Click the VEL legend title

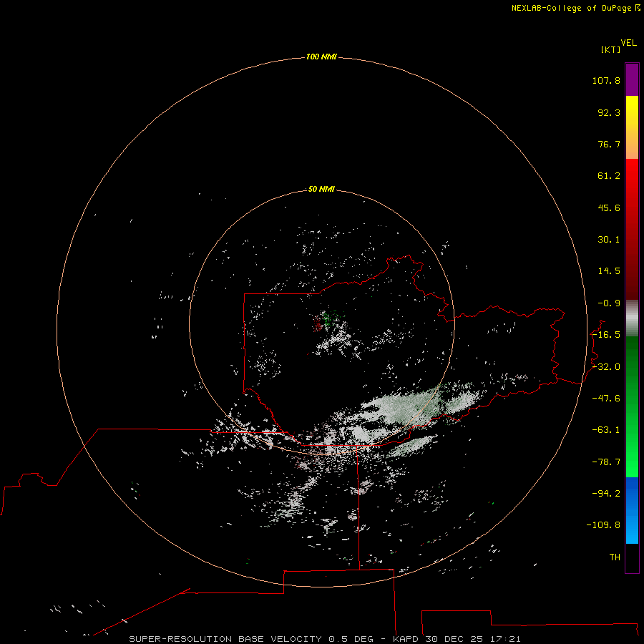pos(628,43)
